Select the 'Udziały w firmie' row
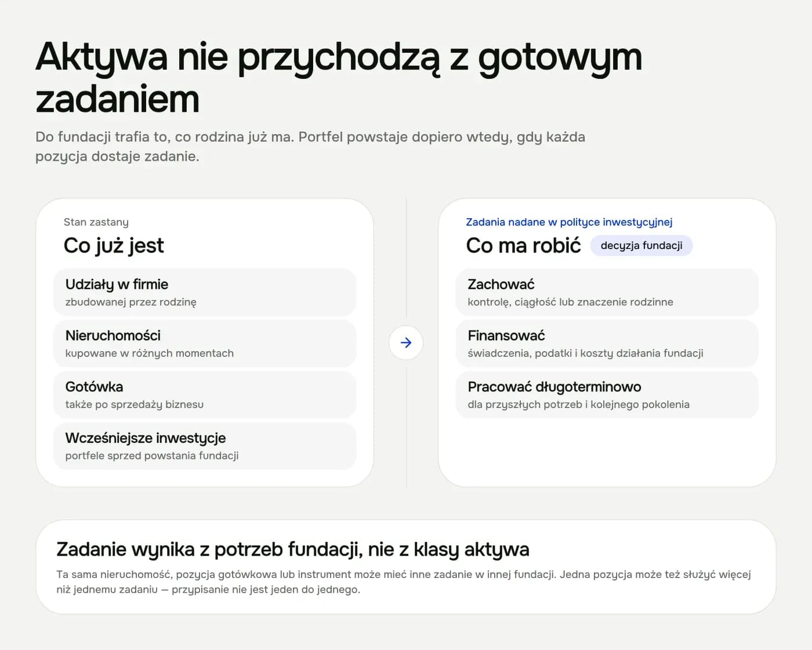 [x=205, y=292]
